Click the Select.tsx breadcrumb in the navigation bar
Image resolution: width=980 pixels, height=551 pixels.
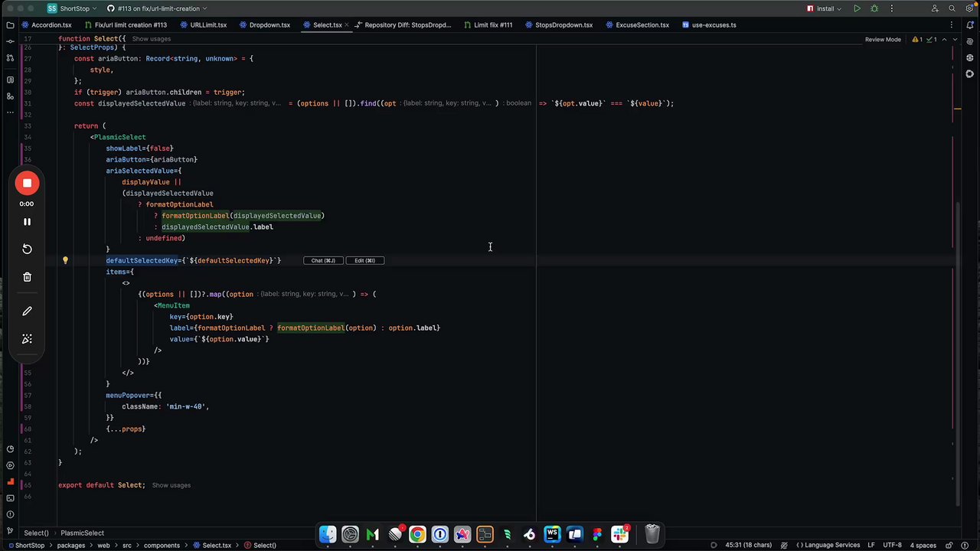[x=212, y=545]
